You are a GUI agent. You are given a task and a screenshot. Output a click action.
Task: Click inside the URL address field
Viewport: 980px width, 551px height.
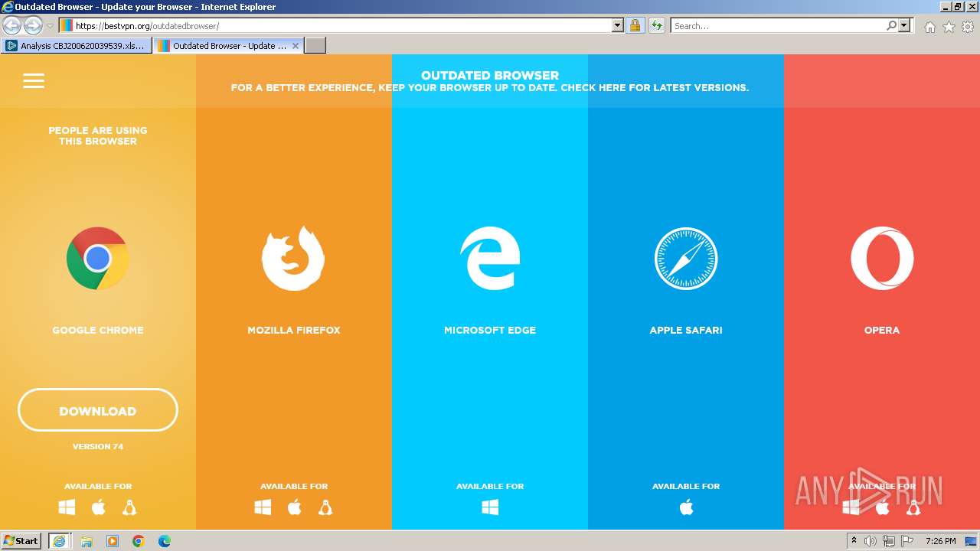(x=341, y=25)
